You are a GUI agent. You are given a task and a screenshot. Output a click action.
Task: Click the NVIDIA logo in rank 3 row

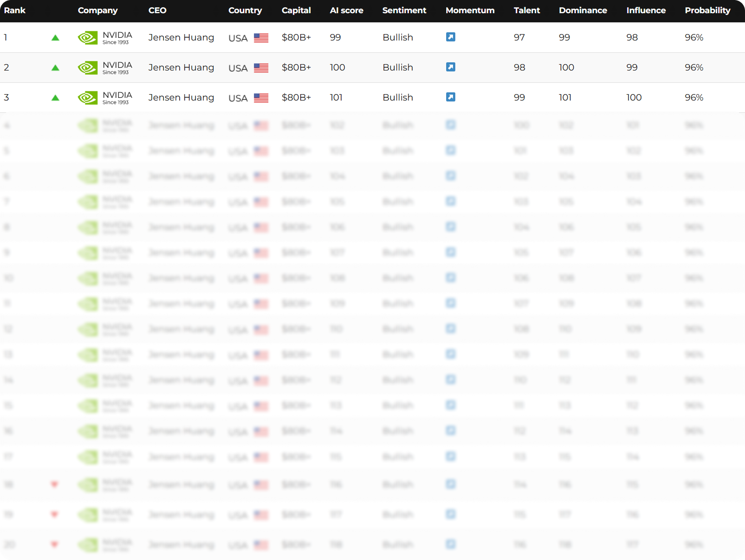click(x=88, y=98)
